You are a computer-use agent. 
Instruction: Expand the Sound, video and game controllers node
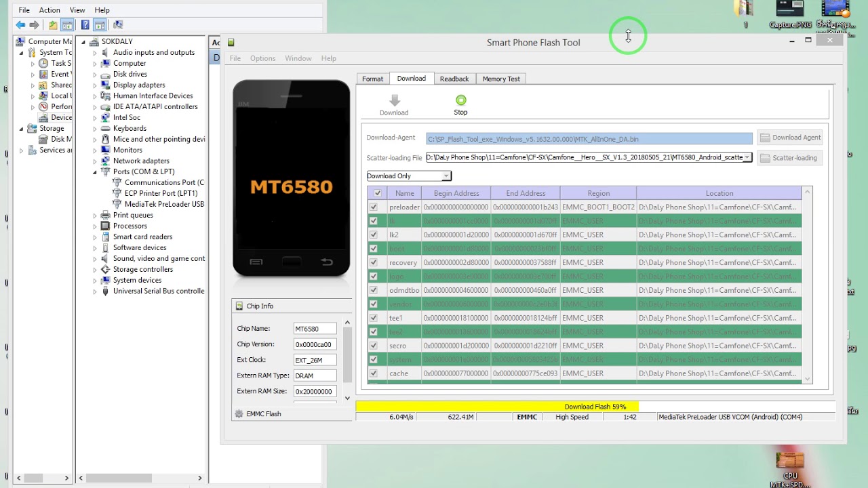[x=95, y=258]
